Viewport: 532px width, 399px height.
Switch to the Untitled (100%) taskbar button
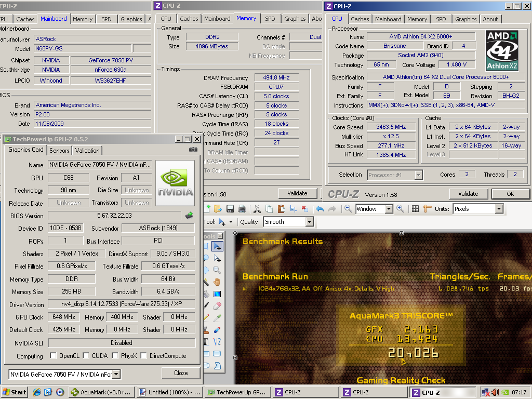[x=170, y=392]
